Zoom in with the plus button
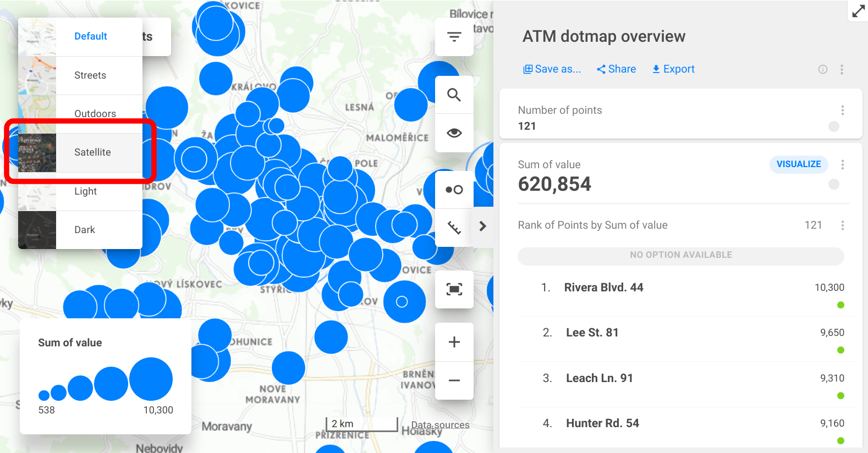868x453 pixels. 454,342
